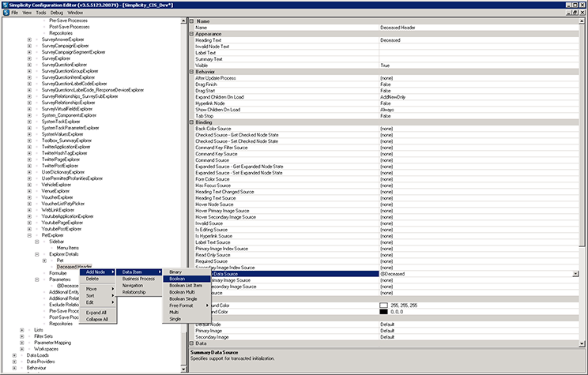This screenshot has height=375, width=588.
Task: Choose Multi in the submenu
Action: tap(187, 312)
